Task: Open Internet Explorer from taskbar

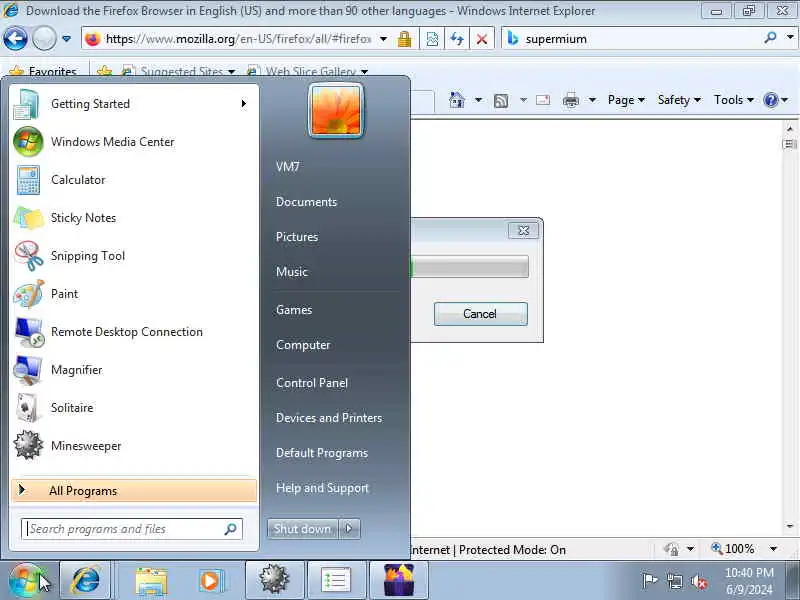Action: (x=85, y=580)
